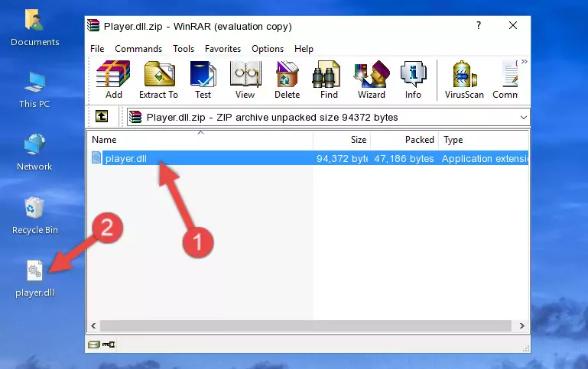Go up one folder level
The image size is (588, 369).
[102, 117]
